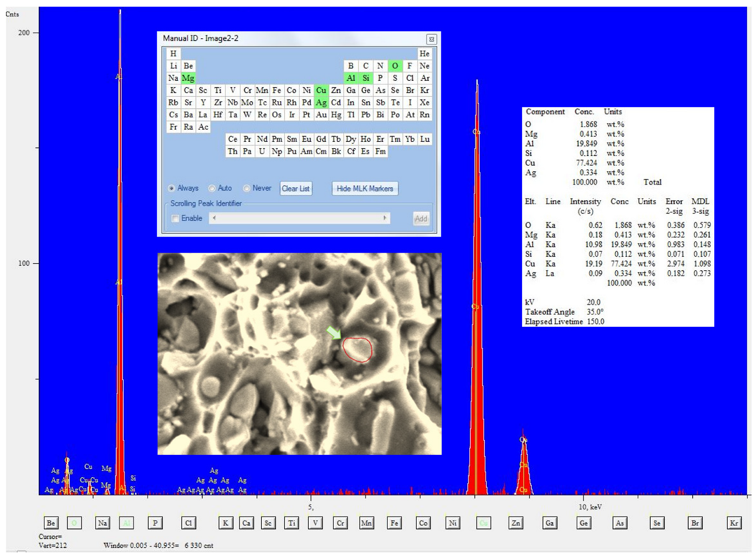This screenshot has height=558, width=756.
Task: Select the Never radio option
Action: pyautogui.click(x=246, y=188)
